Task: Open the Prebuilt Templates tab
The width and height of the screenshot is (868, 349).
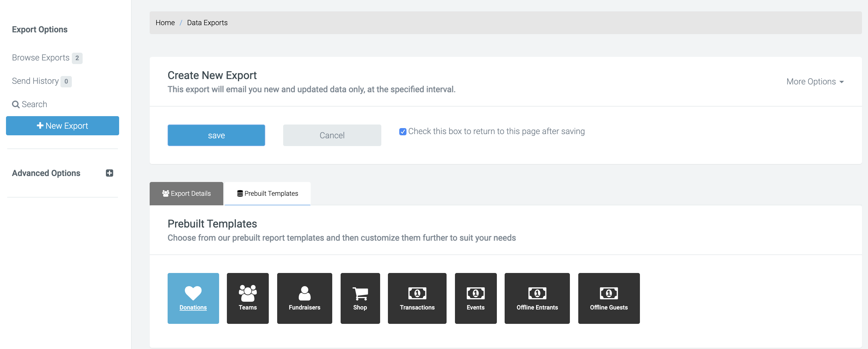Action: [x=268, y=193]
